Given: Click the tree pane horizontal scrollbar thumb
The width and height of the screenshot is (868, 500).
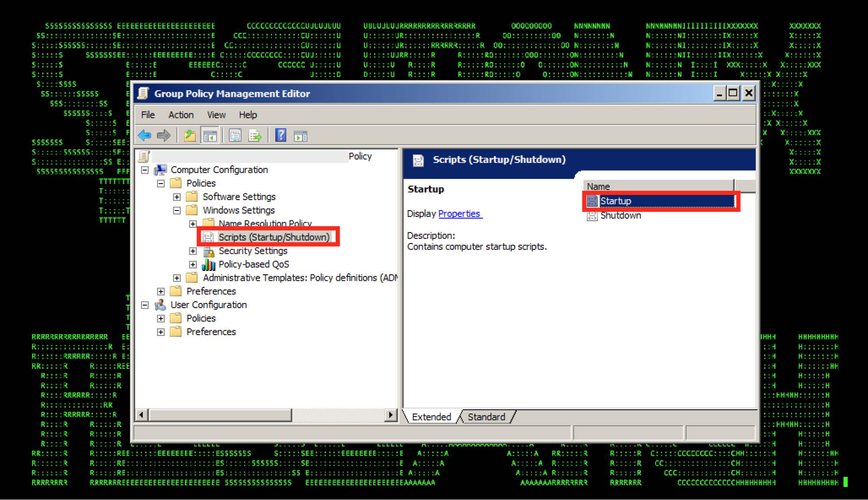Looking at the screenshot, I should point(220,415).
